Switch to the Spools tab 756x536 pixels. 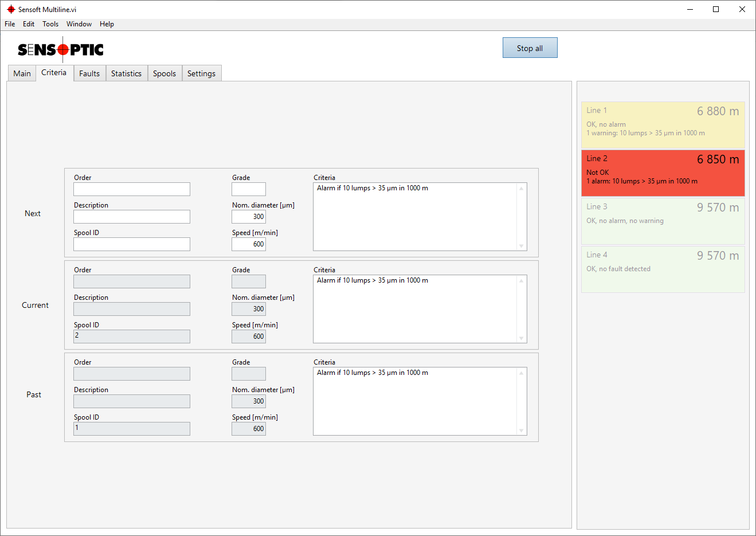coord(164,73)
